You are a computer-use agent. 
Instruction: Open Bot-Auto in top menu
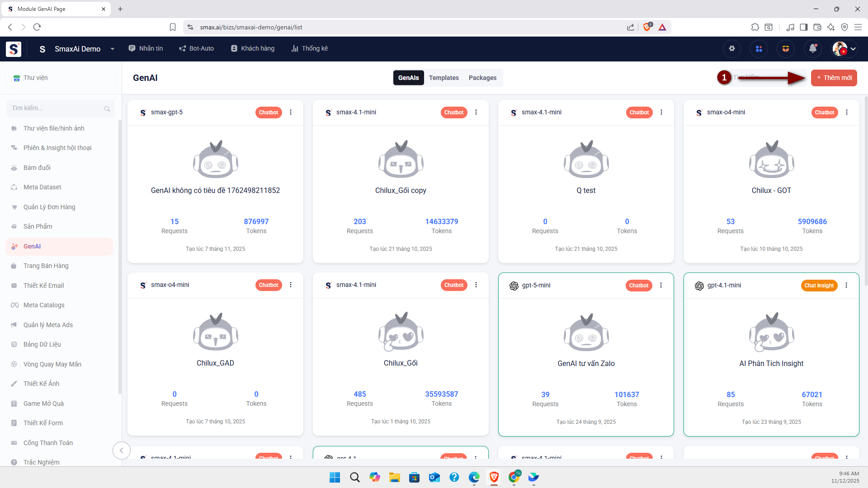(x=196, y=48)
